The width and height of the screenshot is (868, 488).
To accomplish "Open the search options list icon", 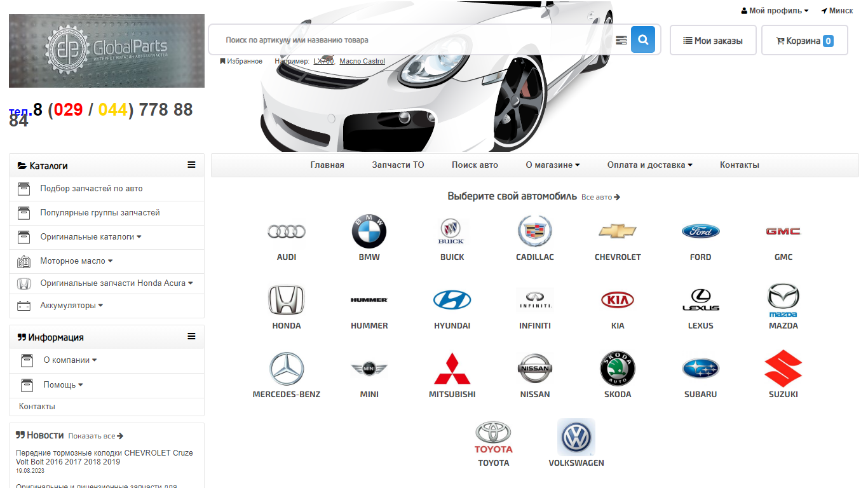I will click(621, 40).
